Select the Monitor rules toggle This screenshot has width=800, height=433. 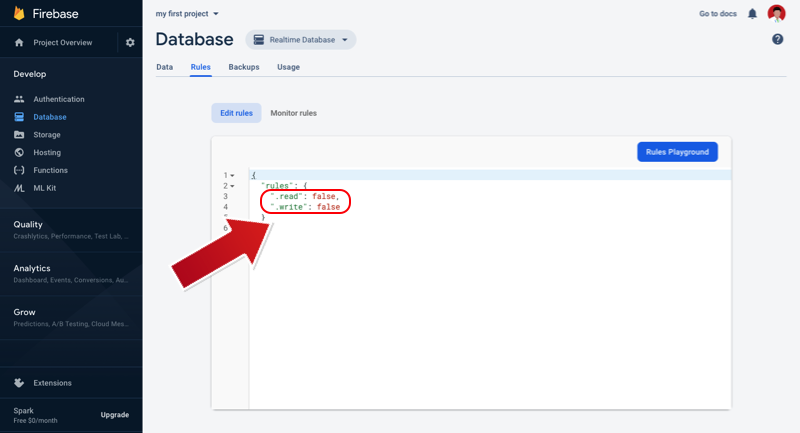[293, 113]
